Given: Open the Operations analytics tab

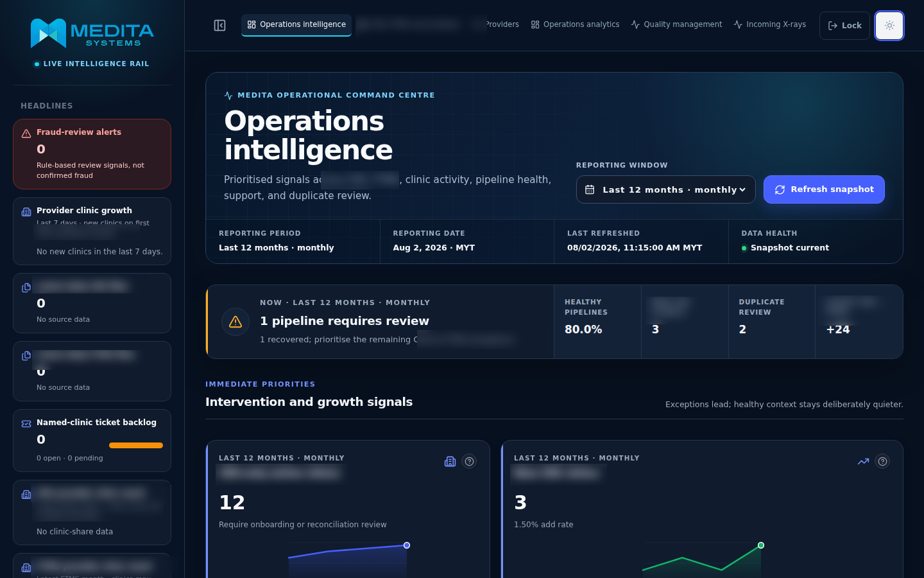Looking at the screenshot, I should pos(575,24).
